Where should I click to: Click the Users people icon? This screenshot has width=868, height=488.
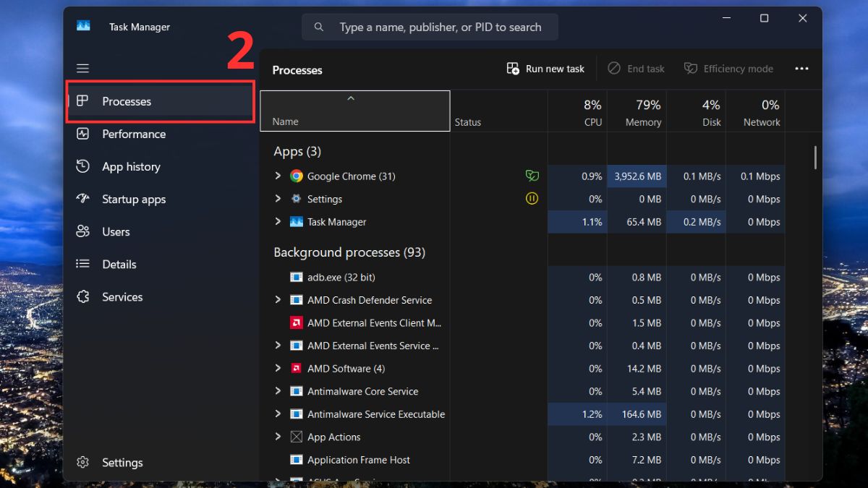(82, 231)
